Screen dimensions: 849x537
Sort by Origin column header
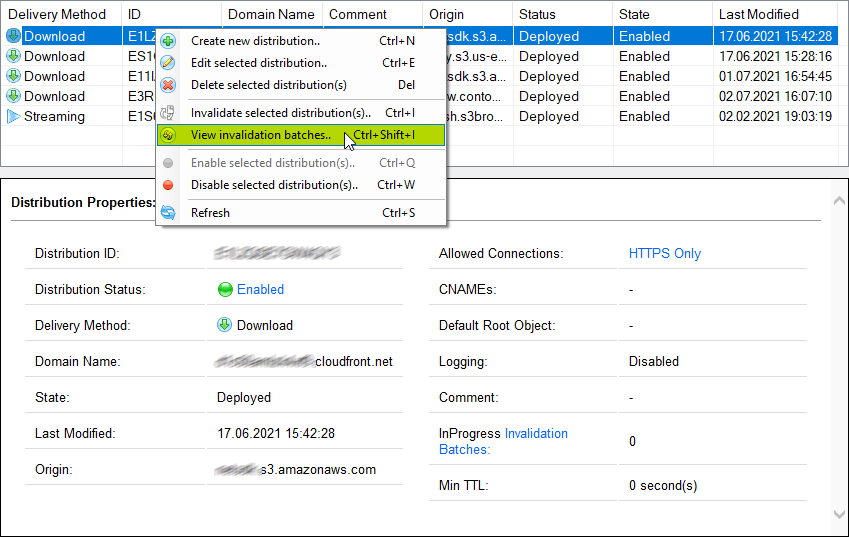(x=468, y=14)
